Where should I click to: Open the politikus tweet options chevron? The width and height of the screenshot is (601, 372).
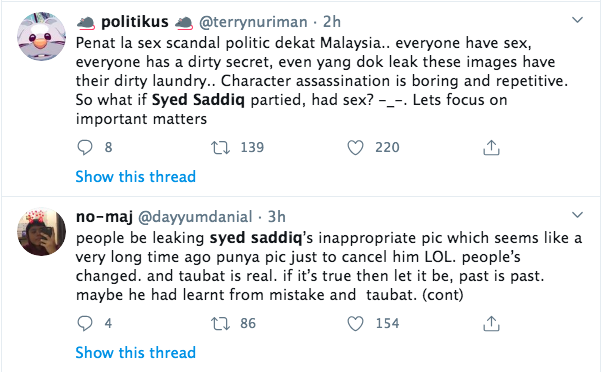577,20
